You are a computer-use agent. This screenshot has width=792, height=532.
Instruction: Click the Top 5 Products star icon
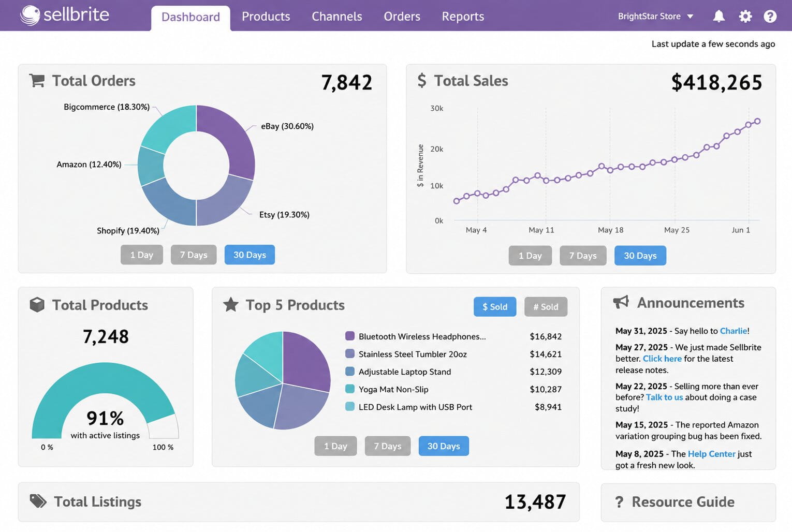pyautogui.click(x=231, y=304)
